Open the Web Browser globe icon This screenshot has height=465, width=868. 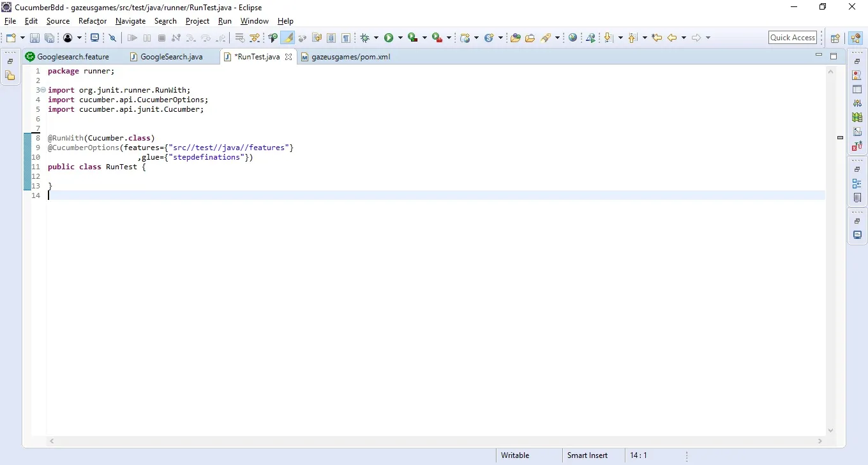click(x=573, y=38)
